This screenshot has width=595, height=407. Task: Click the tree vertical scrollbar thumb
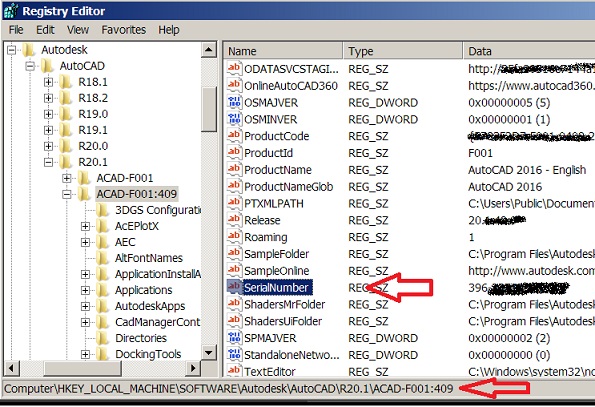(209, 109)
